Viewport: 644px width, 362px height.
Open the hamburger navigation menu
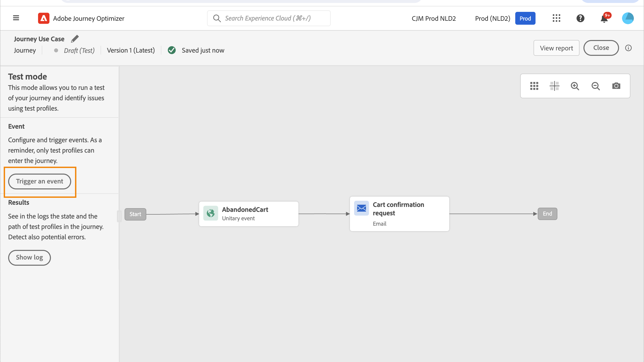(16, 18)
